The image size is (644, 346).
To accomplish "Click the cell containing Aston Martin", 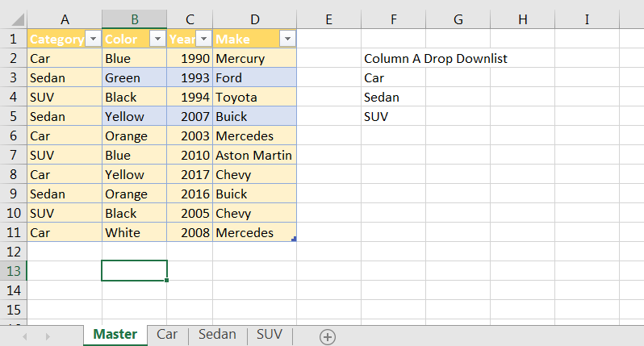I will [253, 155].
